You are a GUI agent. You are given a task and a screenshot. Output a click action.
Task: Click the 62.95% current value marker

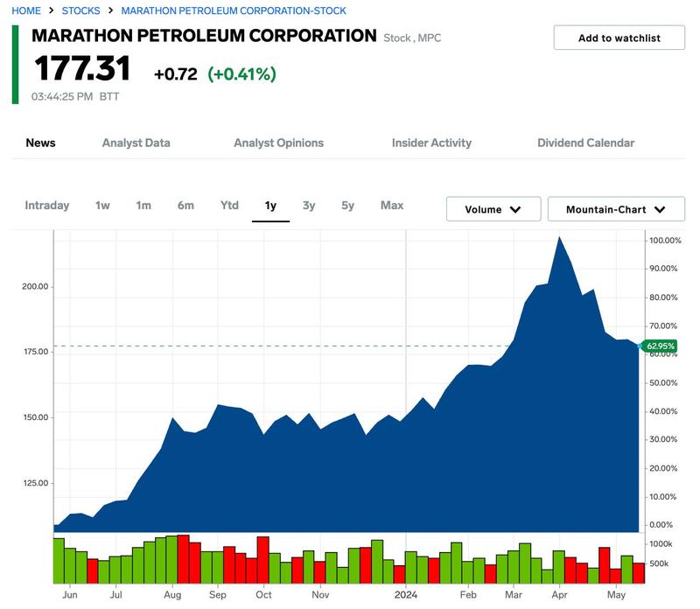coord(660,346)
